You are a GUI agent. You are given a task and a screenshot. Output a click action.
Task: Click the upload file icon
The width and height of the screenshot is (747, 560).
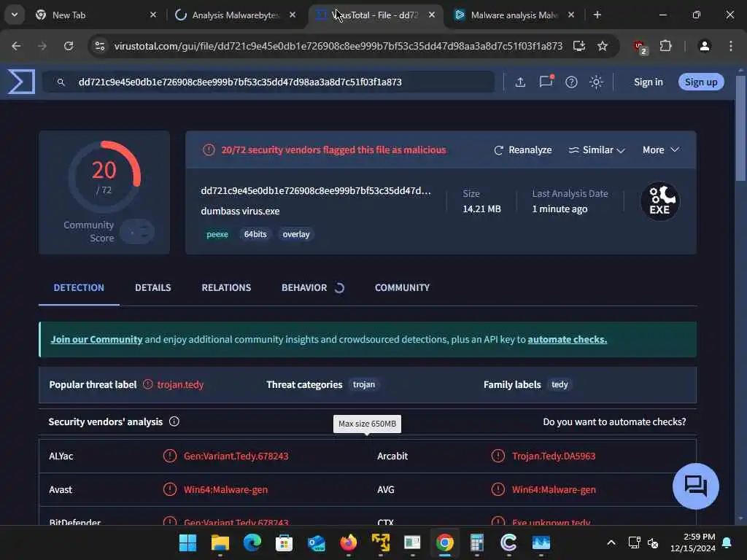point(520,82)
